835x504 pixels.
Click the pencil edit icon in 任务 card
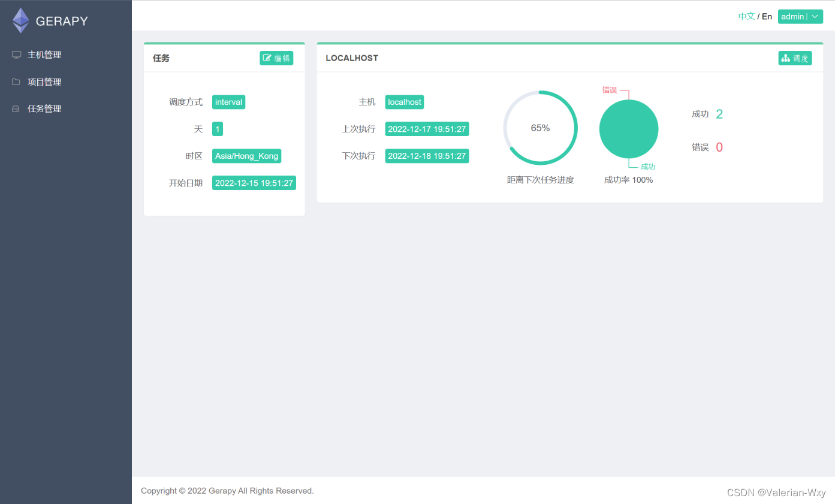click(267, 58)
